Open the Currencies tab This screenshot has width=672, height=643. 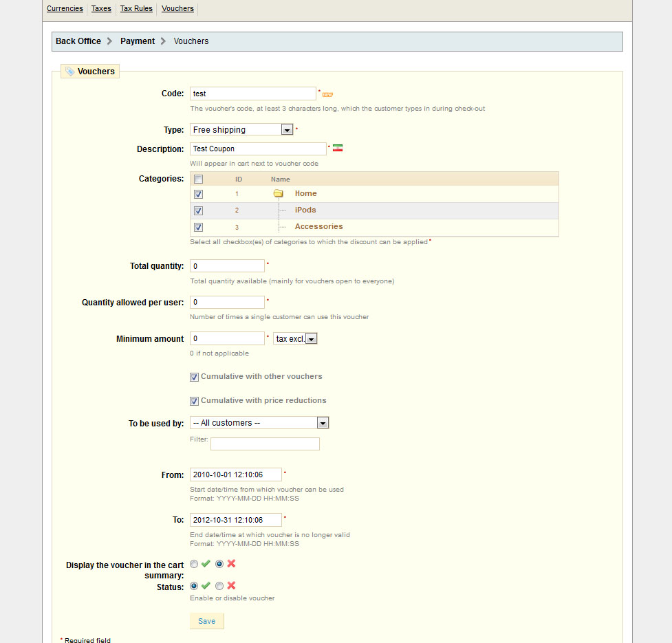65,8
